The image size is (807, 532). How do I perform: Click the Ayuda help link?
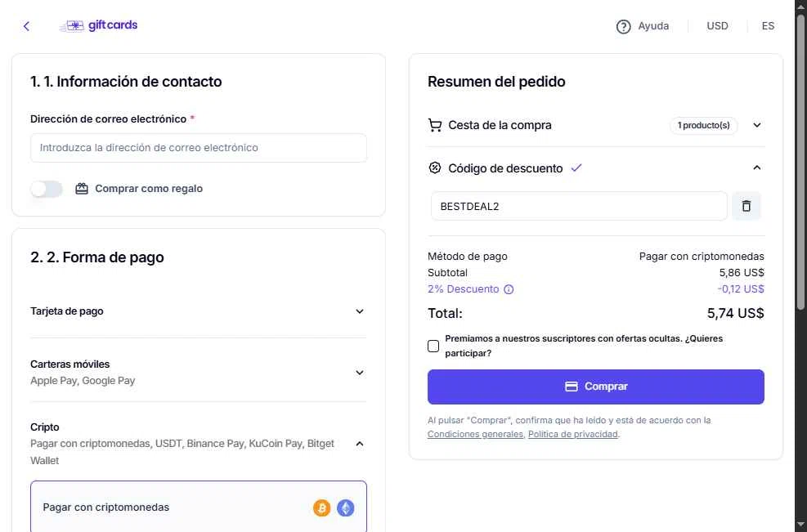point(653,25)
